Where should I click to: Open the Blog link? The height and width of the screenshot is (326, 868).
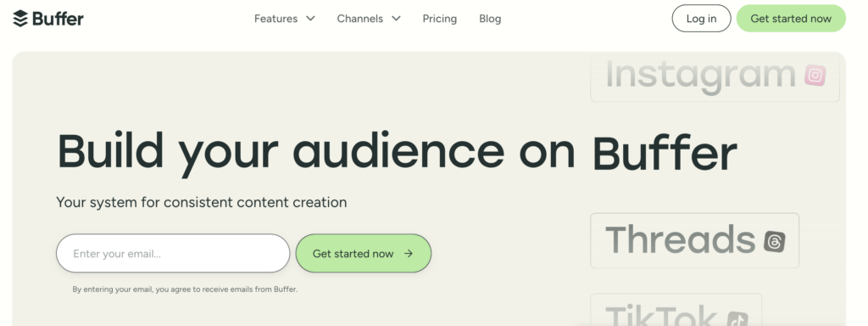point(490,19)
